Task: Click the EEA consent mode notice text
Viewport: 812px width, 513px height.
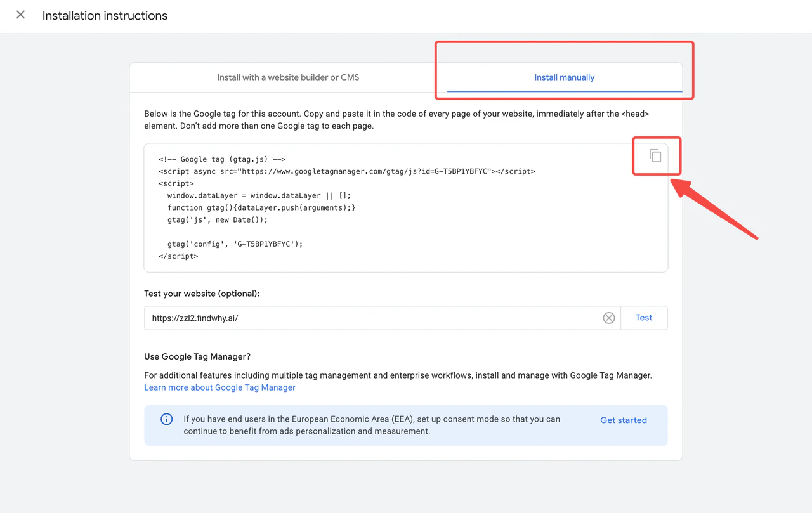Action: 372,425
